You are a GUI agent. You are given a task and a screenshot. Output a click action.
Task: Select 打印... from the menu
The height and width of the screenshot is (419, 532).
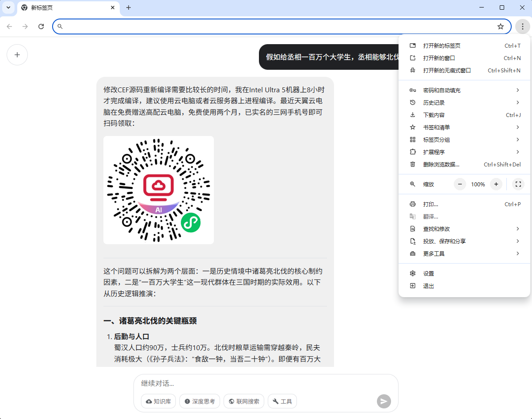tap(464, 204)
